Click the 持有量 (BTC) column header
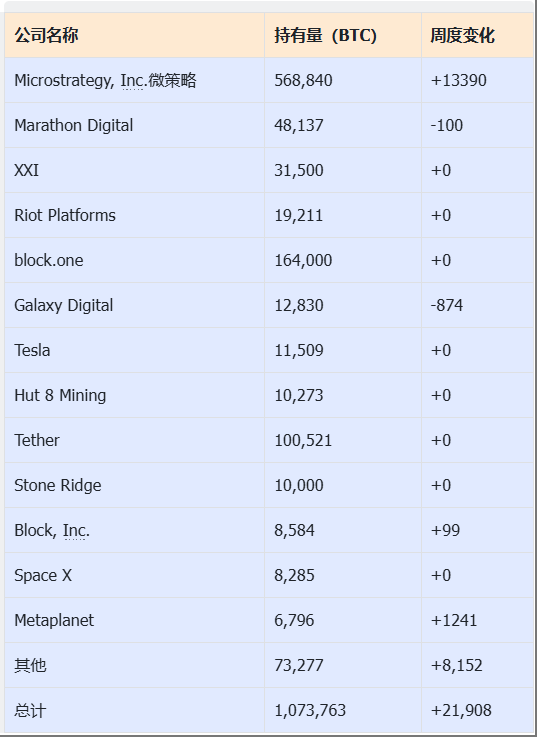The image size is (537, 737). (x=325, y=35)
